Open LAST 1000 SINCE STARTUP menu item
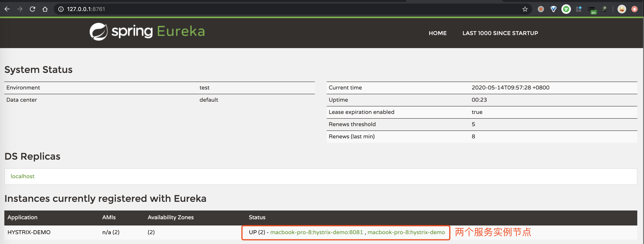This screenshot has height=244, width=644. [x=500, y=33]
